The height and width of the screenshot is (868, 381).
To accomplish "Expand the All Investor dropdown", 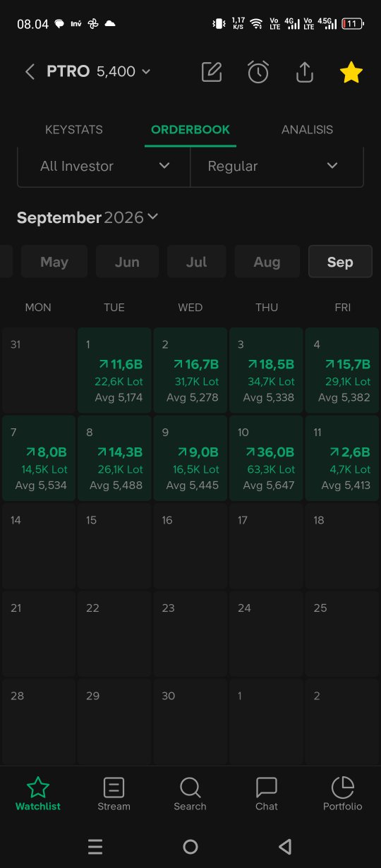I will click(104, 167).
